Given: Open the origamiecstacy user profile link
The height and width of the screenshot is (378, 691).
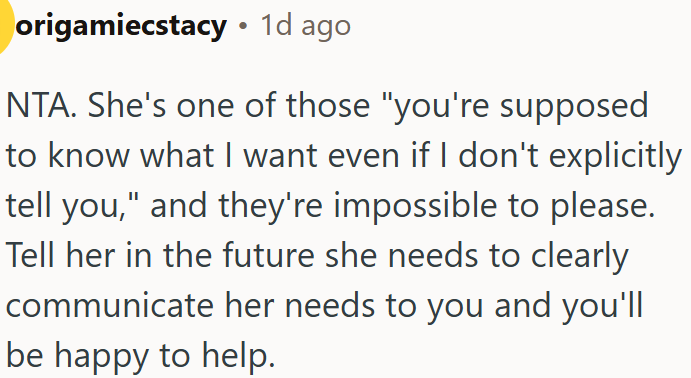Looking at the screenshot, I should tap(121, 26).
